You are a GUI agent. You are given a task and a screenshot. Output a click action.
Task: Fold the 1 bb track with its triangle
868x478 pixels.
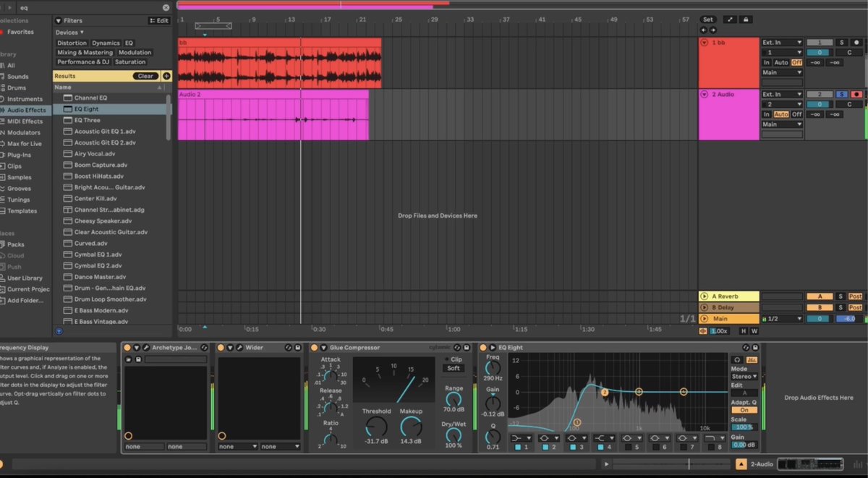coord(704,43)
